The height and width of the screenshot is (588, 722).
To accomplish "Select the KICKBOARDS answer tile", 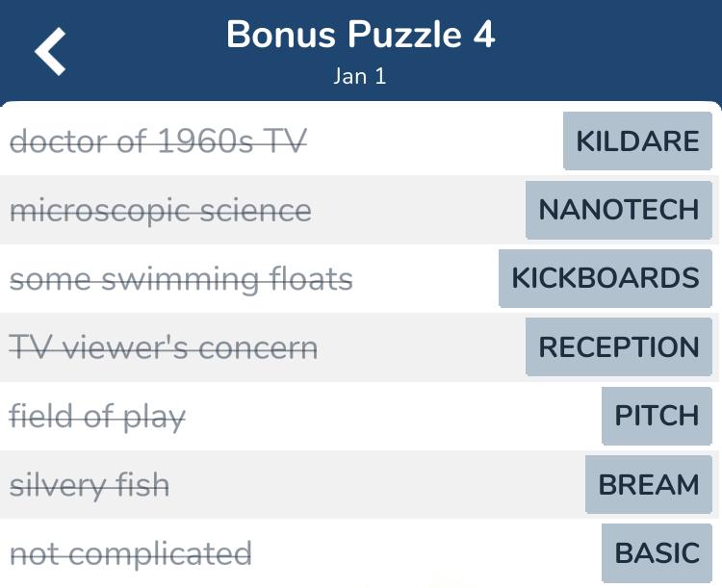I will click(606, 278).
